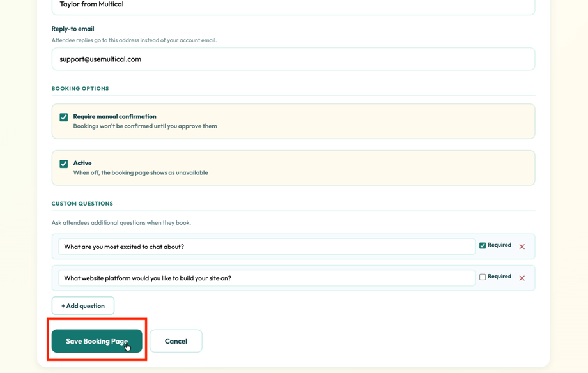Click the CUSTOM QUESTIONS section heading
The width and height of the screenshot is (588, 373).
click(x=82, y=203)
